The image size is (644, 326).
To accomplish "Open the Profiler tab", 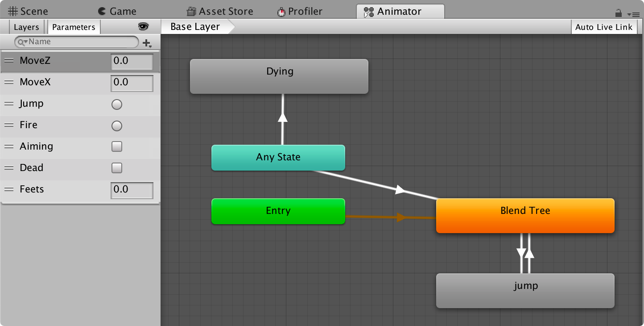I will pyautogui.click(x=300, y=11).
